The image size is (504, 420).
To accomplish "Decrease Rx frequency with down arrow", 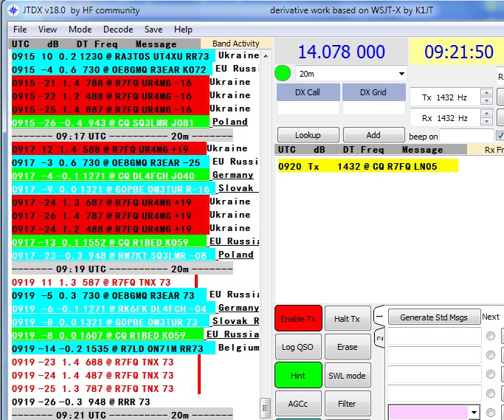I will [x=486, y=122].
